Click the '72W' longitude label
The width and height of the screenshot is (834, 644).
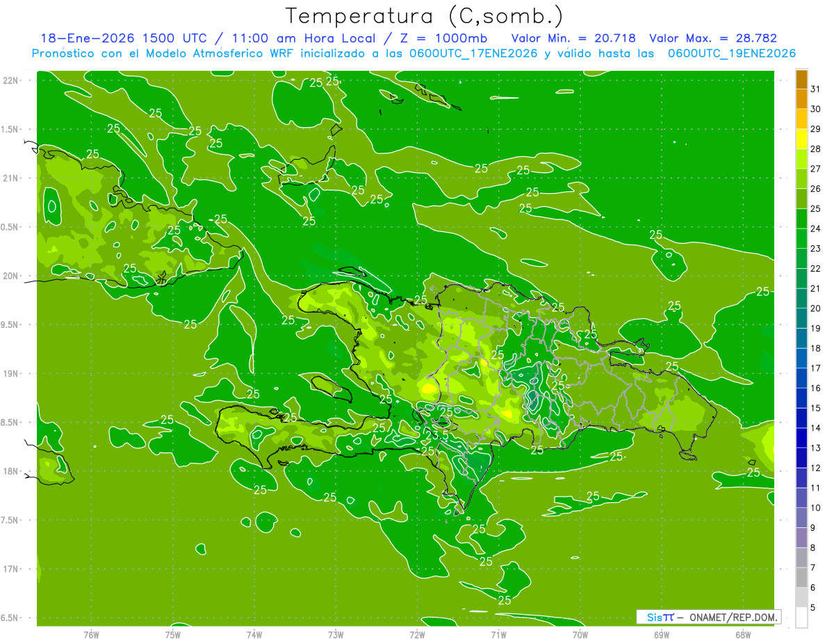point(417,634)
